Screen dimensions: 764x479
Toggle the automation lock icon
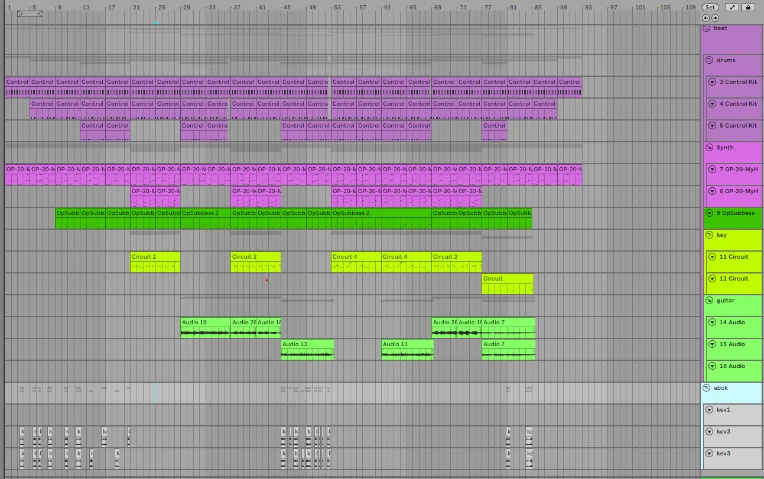coord(748,7)
